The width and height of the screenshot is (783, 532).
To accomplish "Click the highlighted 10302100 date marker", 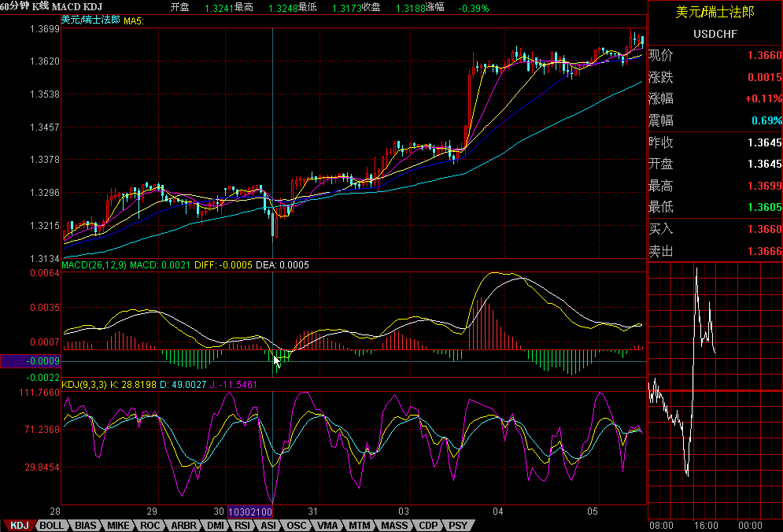I will (x=249, y=511).
